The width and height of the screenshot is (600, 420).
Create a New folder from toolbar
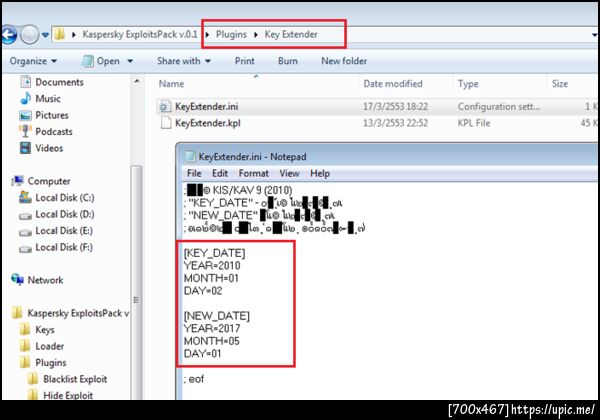pos(344,61)
